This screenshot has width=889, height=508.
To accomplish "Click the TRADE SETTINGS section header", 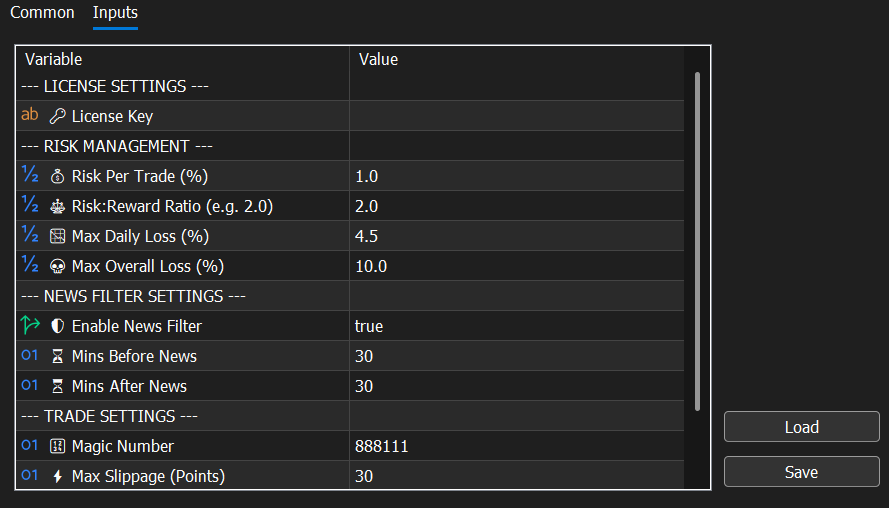I will coord(109,416).
